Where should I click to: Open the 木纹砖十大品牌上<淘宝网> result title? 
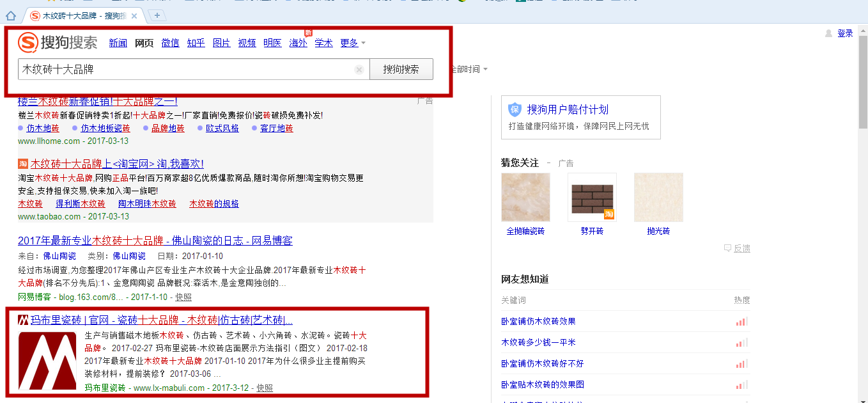117,164
